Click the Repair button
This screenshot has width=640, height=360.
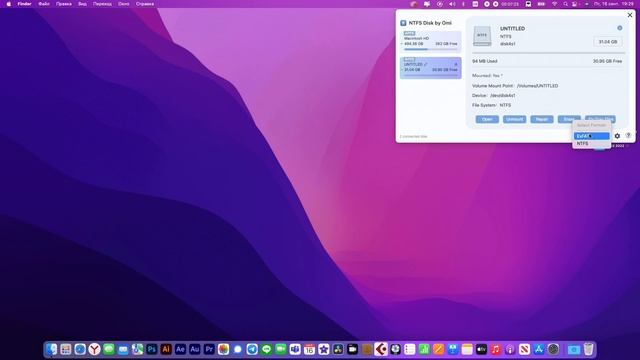pos(542,119)
